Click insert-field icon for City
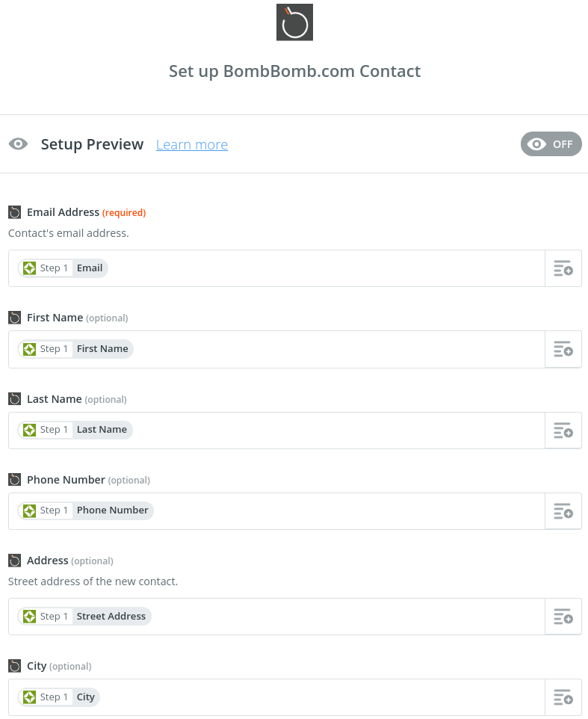 (563, 697)
